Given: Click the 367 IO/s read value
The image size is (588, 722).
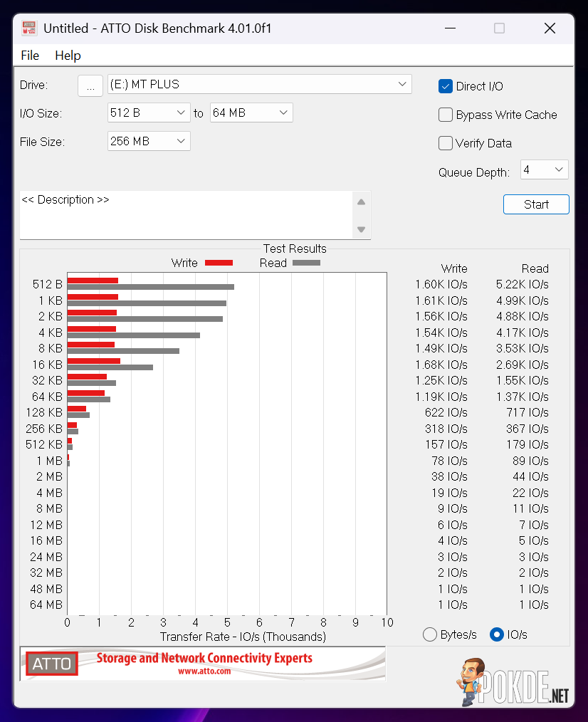Looking at the screenshot, I should coord(527,429).
